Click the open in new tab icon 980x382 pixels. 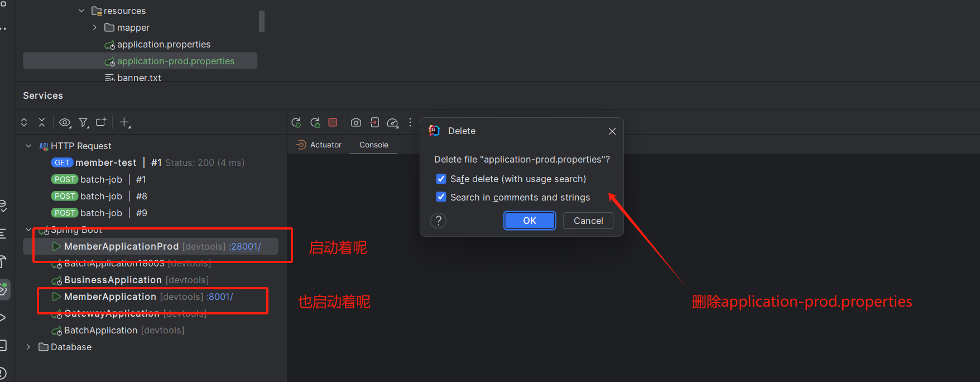101,122
